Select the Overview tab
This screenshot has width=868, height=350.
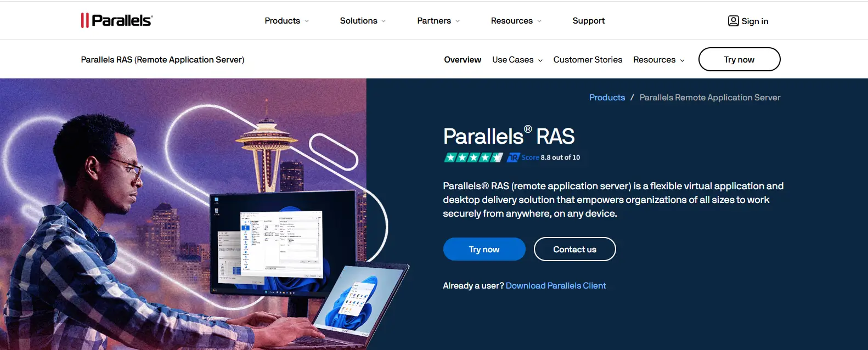[x=463, y=60]
